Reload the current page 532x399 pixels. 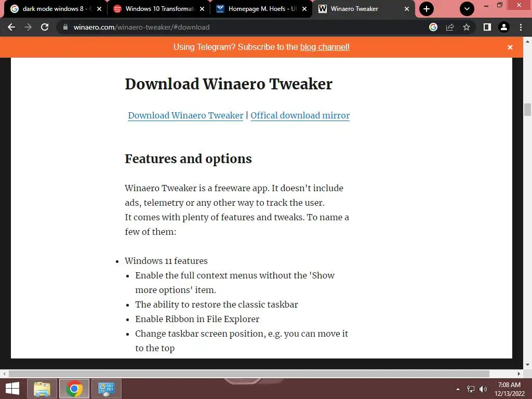(x=45, y=27)
